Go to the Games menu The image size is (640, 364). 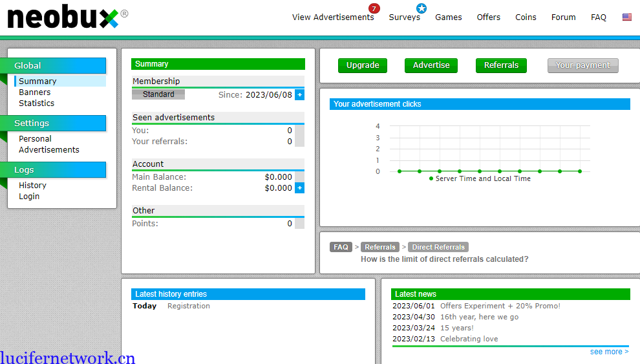click(448, 17)
